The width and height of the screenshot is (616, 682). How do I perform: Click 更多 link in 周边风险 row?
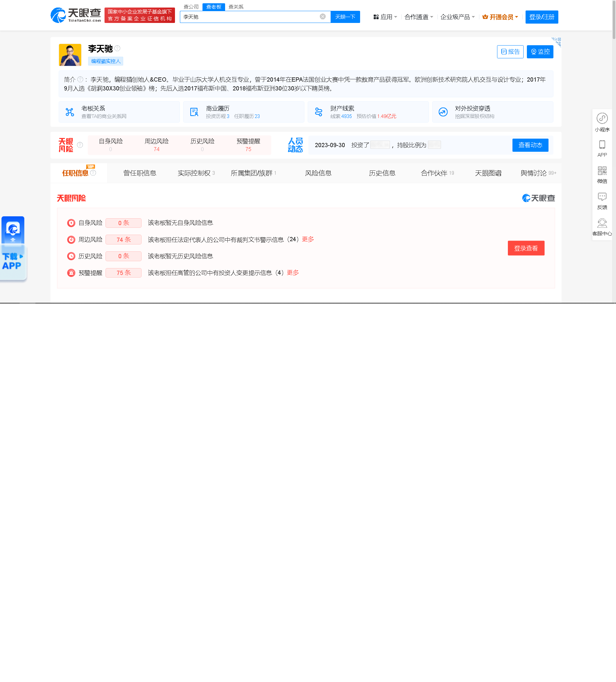coord(308,240)
